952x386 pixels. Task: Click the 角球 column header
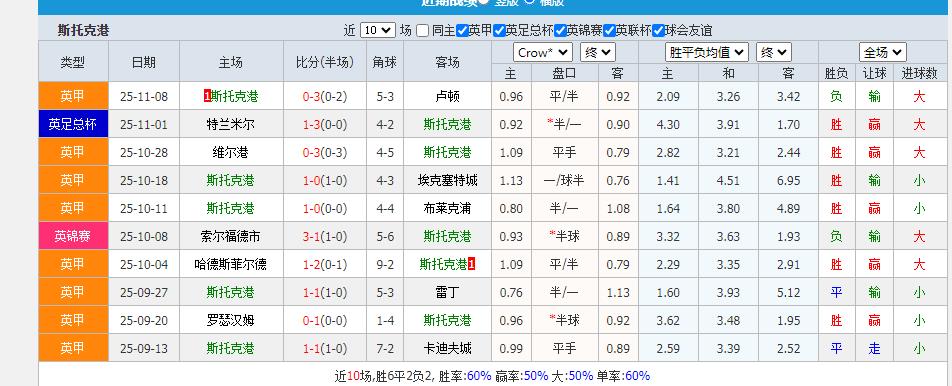coord(385,62)
